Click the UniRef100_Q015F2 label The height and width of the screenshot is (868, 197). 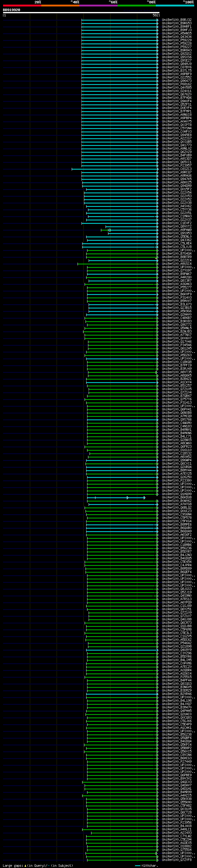pyautogui.click(x=177, y=189)
